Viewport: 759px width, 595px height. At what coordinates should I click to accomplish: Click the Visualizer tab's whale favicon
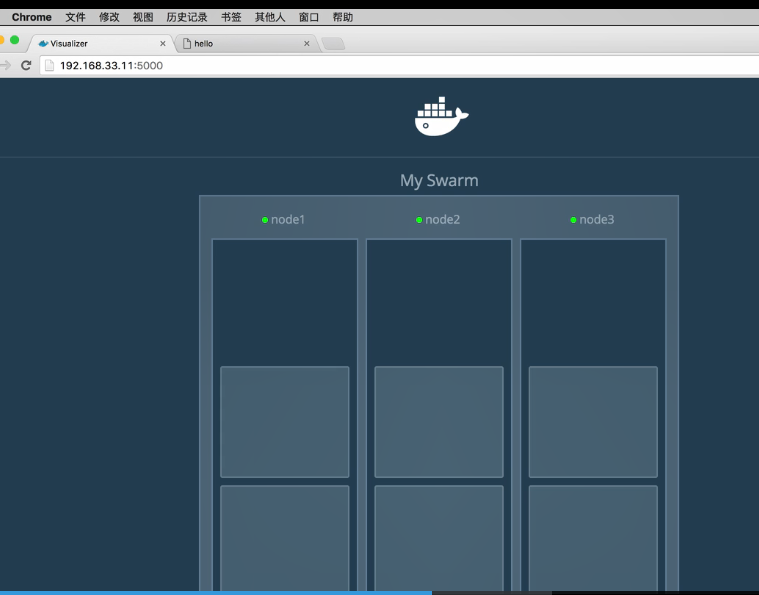pyautogui.click(x=43, y=44)
